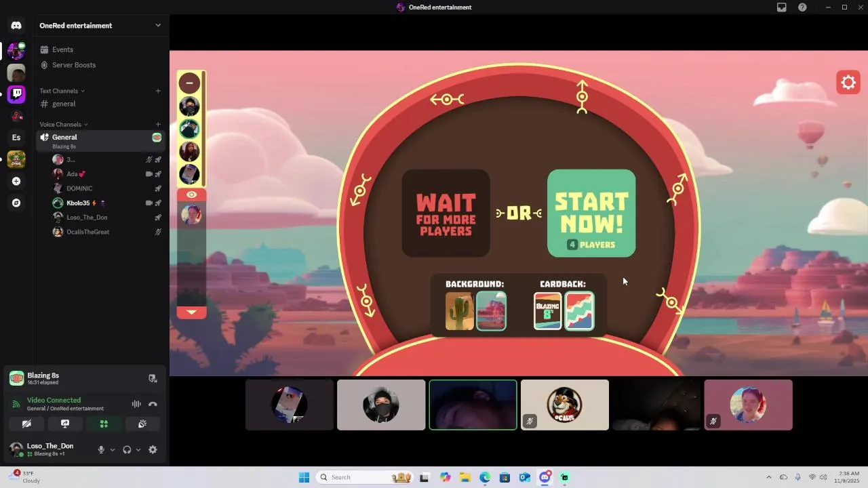This screenshot has height=488, width=868.
Task: Deafen with the headphones icon
Action: (127, 449)
